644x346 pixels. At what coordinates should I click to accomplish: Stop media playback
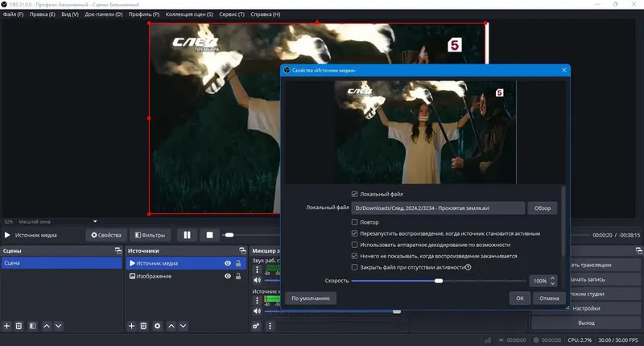[x=209, y=235]
